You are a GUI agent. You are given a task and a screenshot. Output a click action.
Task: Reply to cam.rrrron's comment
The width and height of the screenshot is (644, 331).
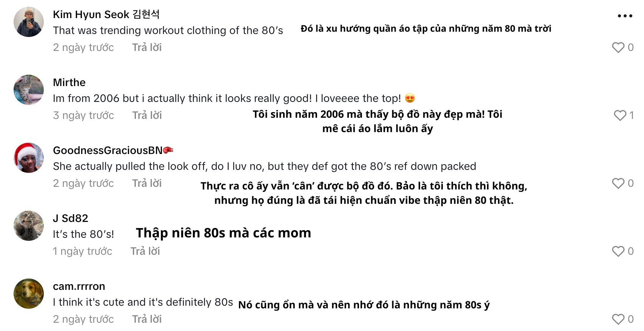click(146, 319)
